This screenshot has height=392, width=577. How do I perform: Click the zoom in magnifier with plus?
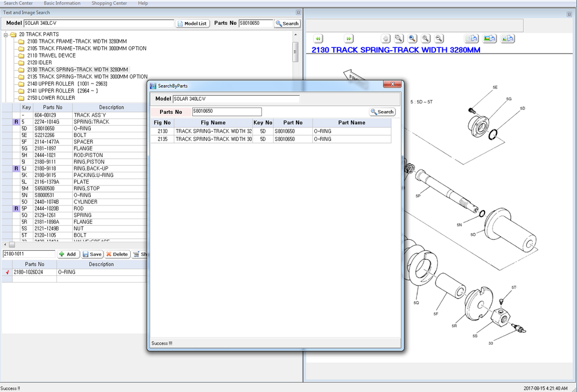(x=412, y=38)
